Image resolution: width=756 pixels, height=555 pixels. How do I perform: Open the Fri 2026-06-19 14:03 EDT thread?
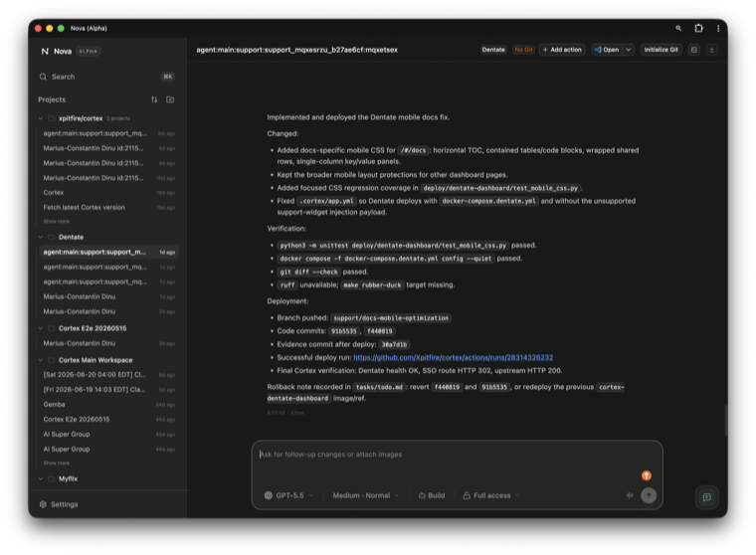tap(109, 389)
